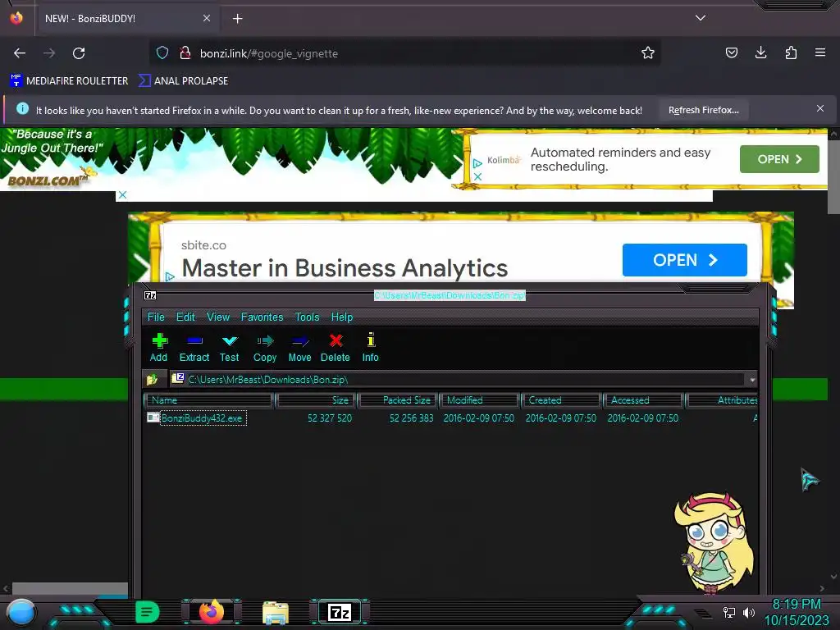Click the 7-Zip path field C:\Users\MrBeast\Downloads\Bon.zip\
Screen dimensions: 840x630
click(458, 380)
